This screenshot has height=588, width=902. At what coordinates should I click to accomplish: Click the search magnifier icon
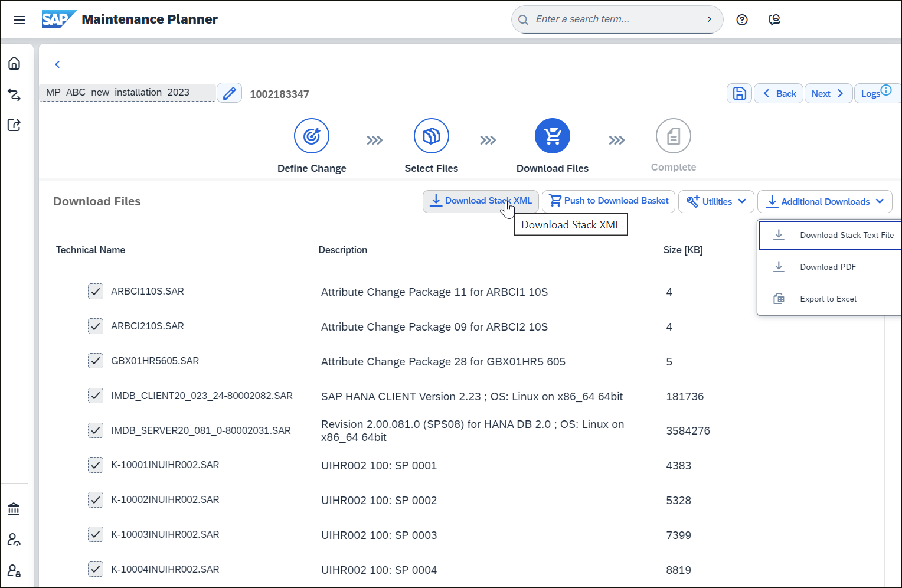point(523,19)
